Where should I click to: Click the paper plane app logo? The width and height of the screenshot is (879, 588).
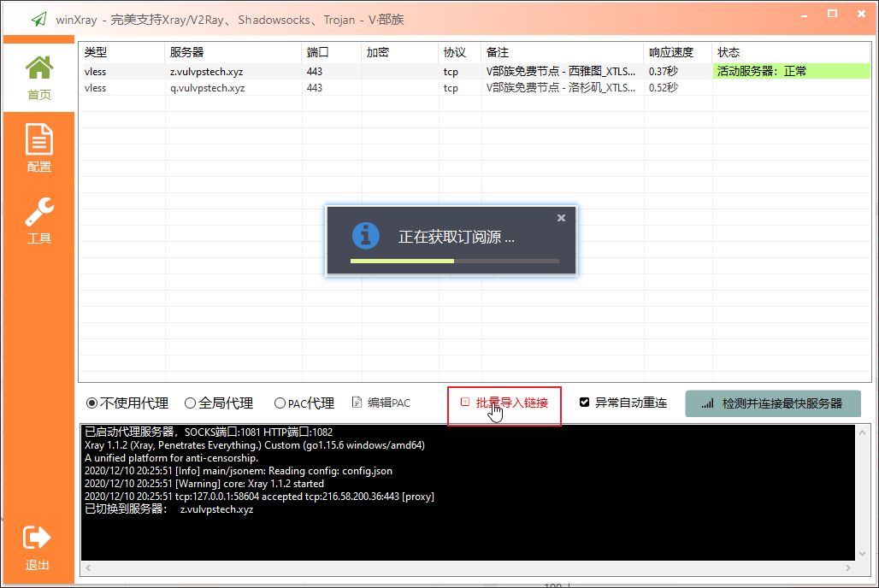(x=39, y=20)
